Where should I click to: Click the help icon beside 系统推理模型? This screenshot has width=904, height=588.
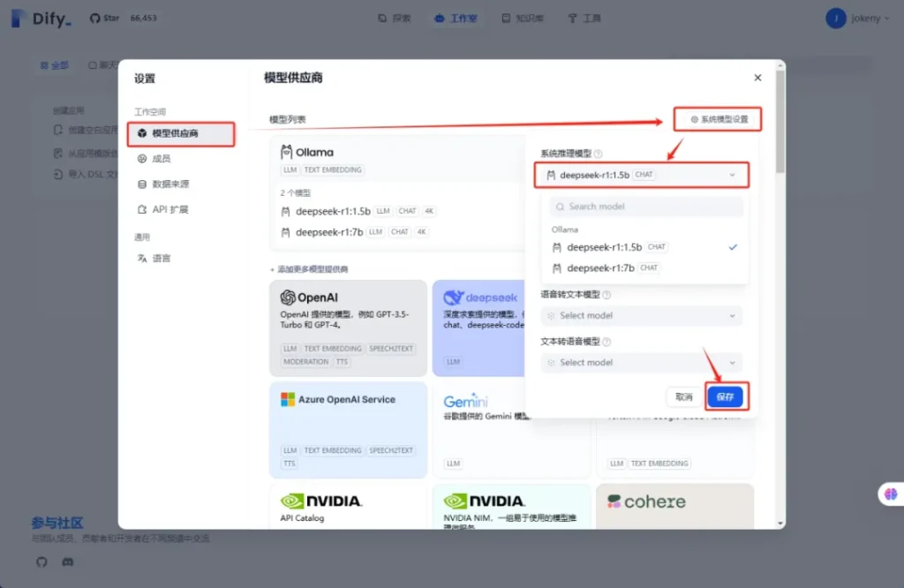click(599, 154)
